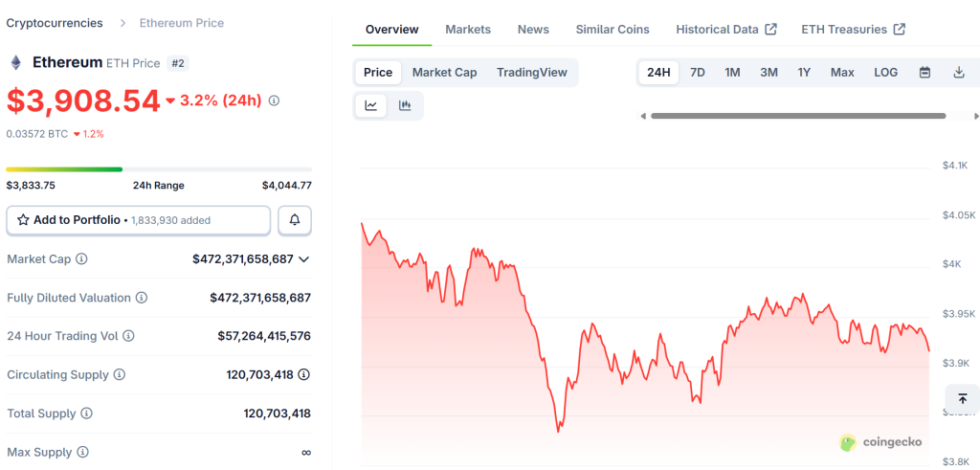Viewport: 980px width, 470px height.
Task: Select the TradingView chart toggle
Action: [x=532, y=73]
